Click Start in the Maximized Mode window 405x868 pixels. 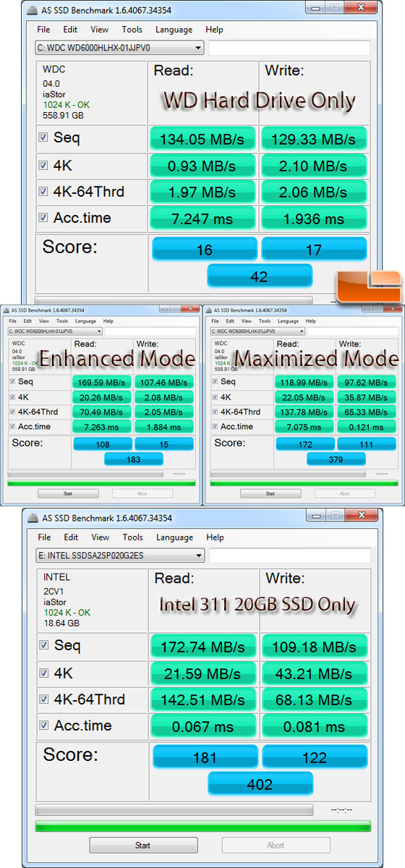pos(270,493)
